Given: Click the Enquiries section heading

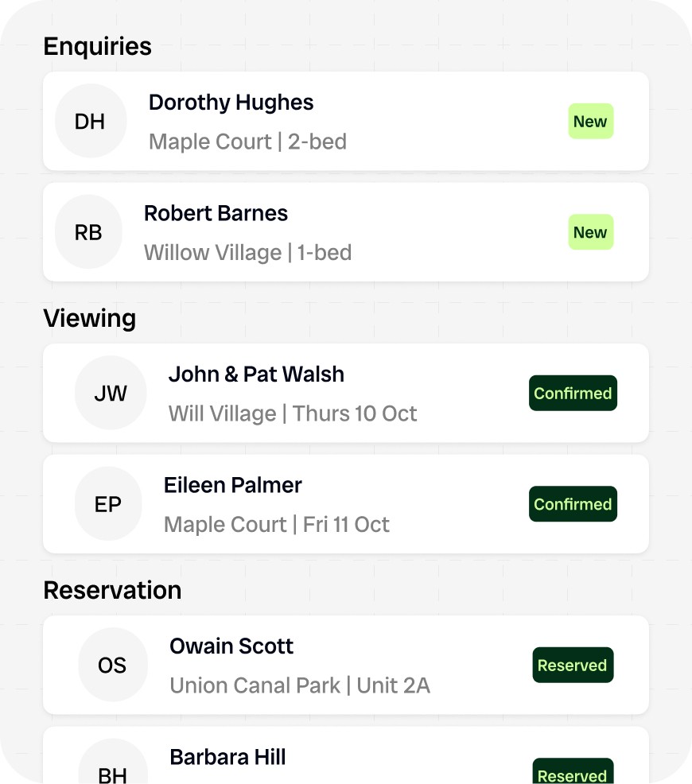Looking at the screenshot, I should pos(97,46).
